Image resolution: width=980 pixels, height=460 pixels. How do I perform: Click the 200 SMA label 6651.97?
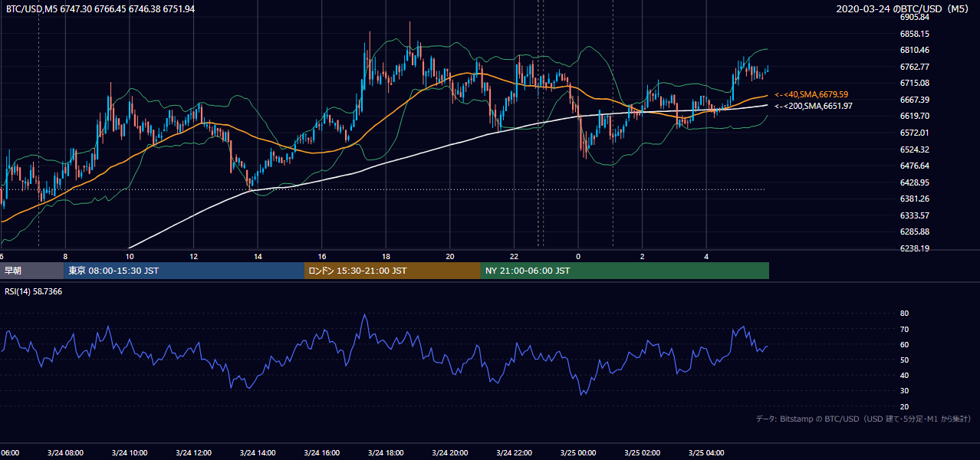tap(813, 106)
